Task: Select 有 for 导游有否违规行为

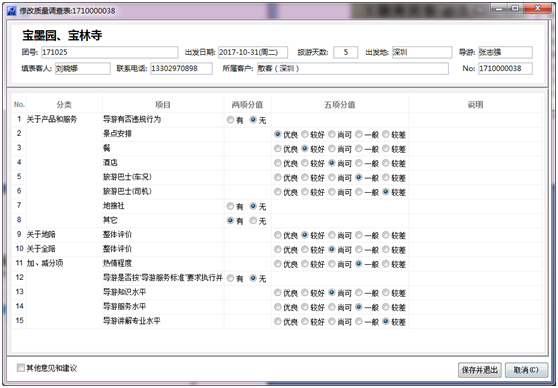Action: [x=230, y=120]
